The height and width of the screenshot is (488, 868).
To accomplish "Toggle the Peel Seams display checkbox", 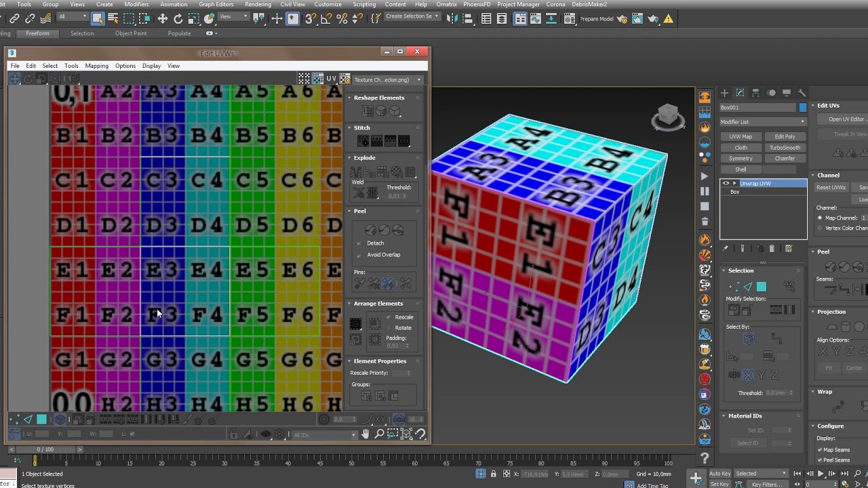I will 820,460.
